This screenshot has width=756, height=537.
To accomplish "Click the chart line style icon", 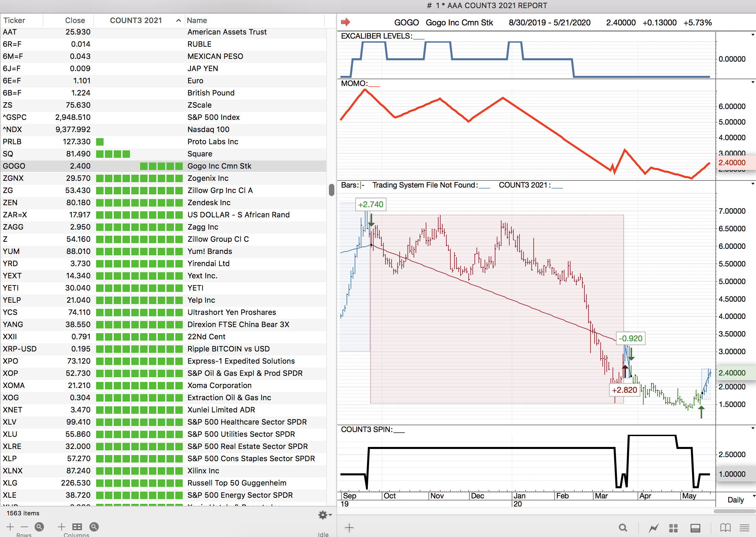I will [654, 528].
